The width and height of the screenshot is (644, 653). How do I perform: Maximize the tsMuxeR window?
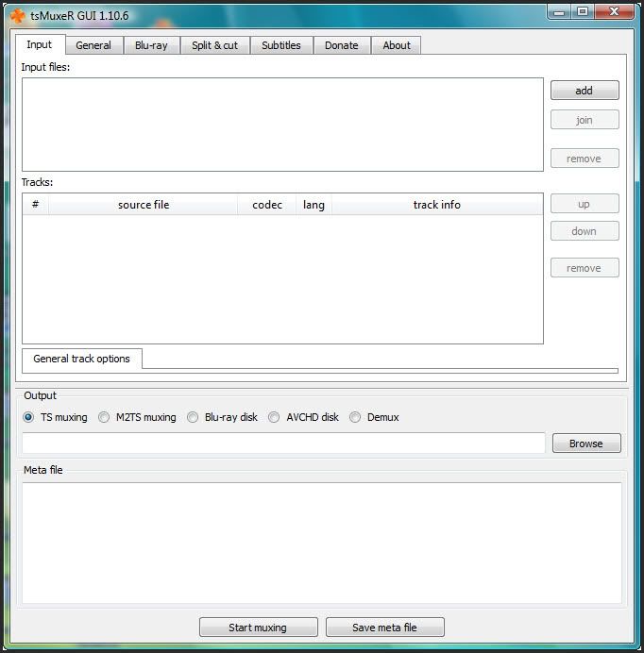583,11
